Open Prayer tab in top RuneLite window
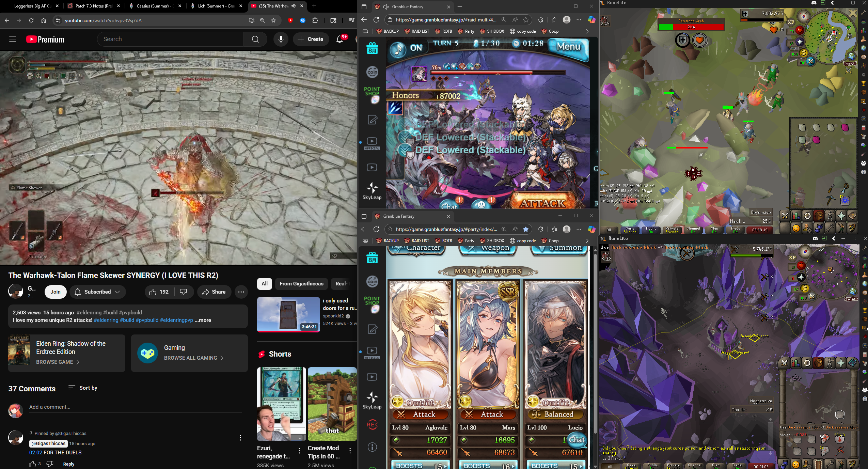The width and height of the screenshot is (868, 469). (x=841, y=216)
